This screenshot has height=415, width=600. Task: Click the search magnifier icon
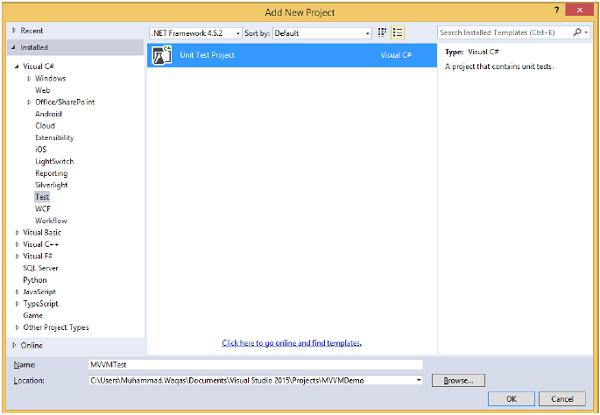579,33
